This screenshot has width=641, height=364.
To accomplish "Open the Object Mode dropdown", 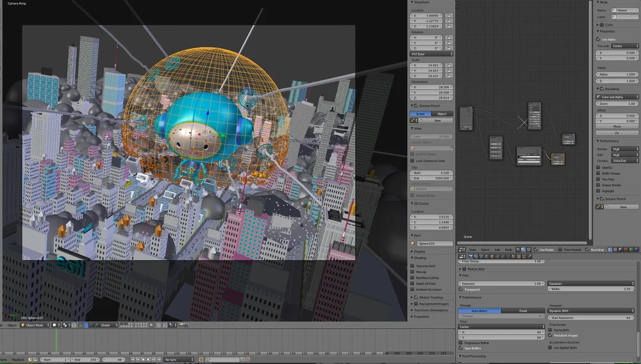I will 35,325.
